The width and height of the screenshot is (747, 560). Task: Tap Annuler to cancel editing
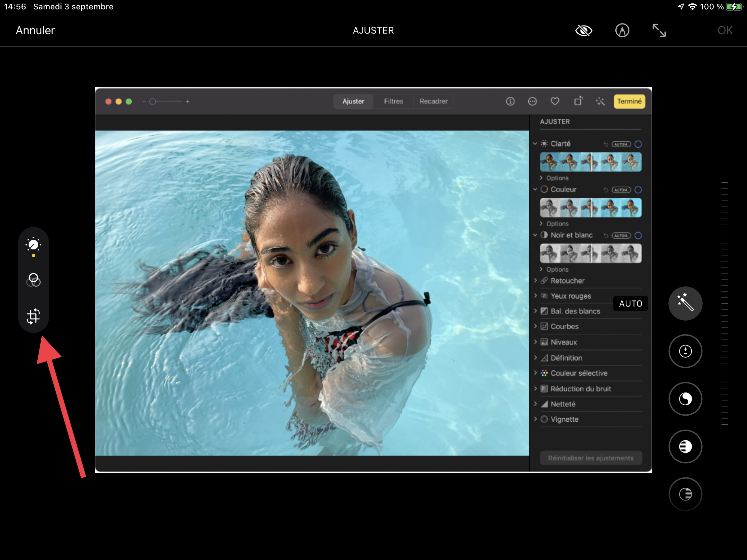coord(35,30)
